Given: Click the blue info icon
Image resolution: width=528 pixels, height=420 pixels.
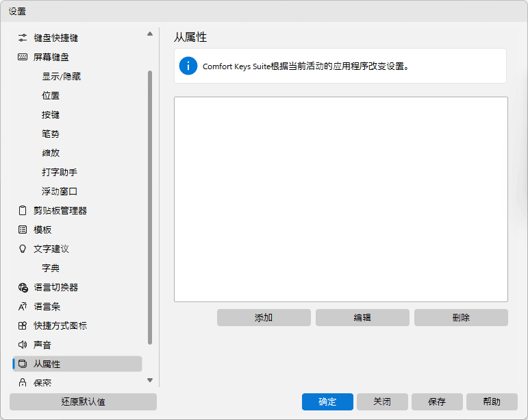Looking at the screenshot, I should [188, 66].
